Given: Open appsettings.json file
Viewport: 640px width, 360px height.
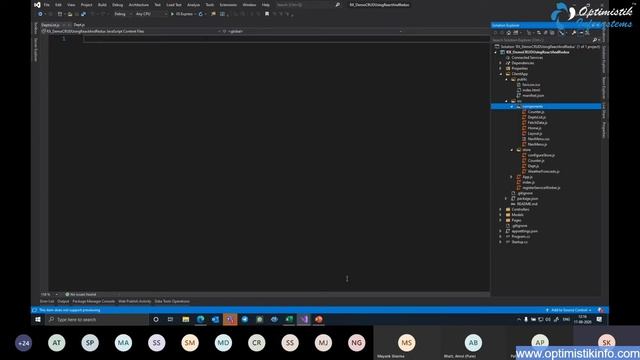Looking at the screenshot, I should (524, 231).
